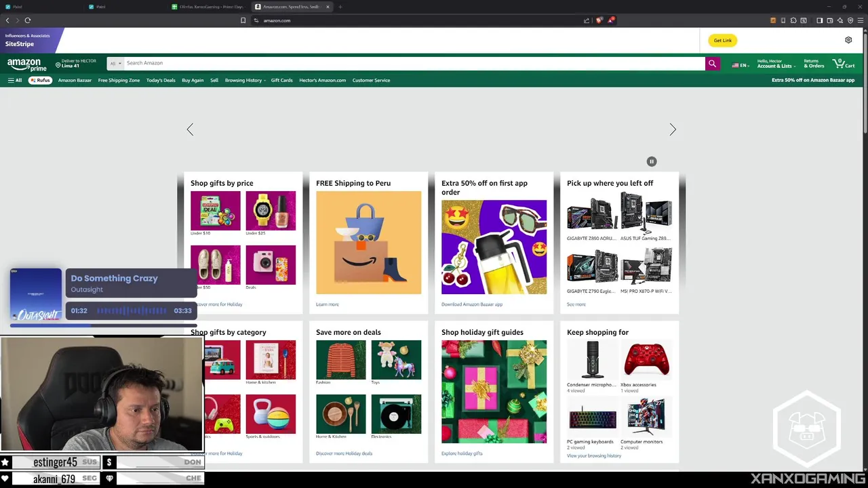The height and width of the screenshot is (488, 868).
Task: Open Today's Deals nav item
Action: [161, 80]
